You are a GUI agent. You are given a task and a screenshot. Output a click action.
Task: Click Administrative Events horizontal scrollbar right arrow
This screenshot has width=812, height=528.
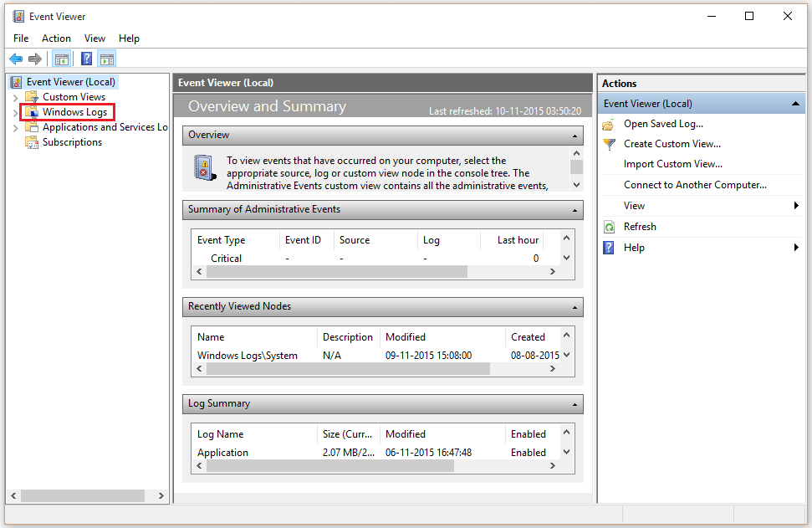coord(553,271)
